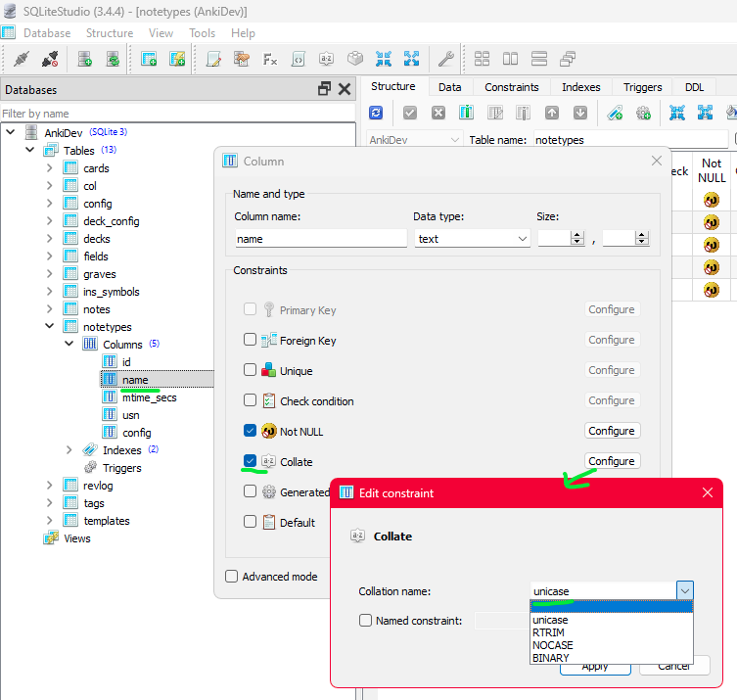Click the create index icon in table toolbar
The image size is (737, 700).
pyautogui.click(x=615, y=113)
